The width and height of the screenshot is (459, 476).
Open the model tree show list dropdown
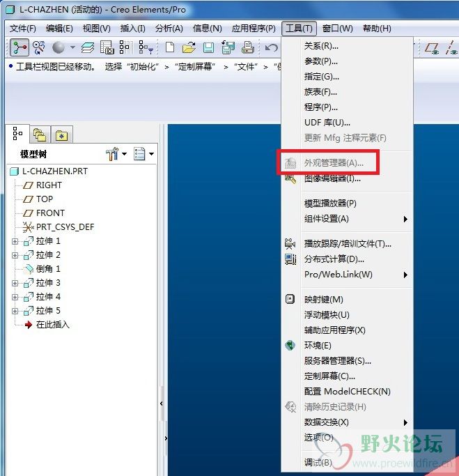[143, 154]
